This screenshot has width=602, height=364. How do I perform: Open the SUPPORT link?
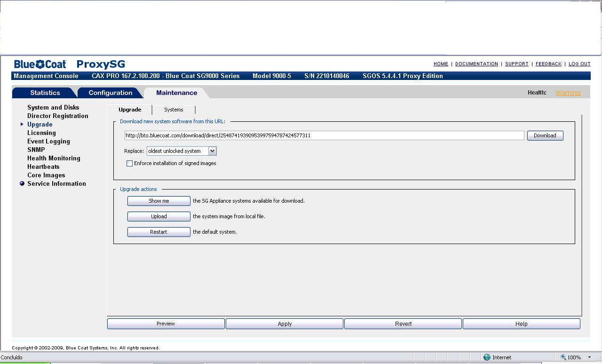pyautogui.click(x=517, y=64)
